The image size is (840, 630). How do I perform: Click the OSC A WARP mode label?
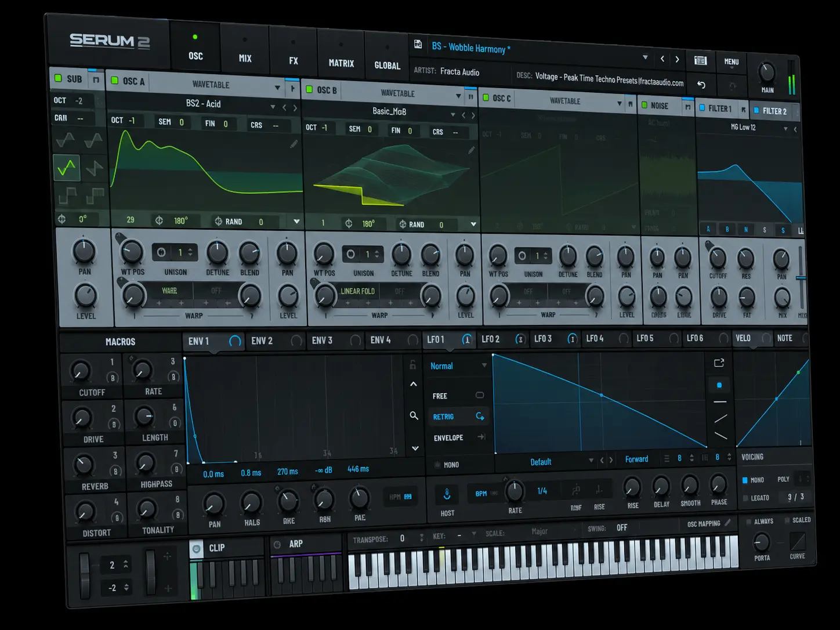[x=169, y=291]
